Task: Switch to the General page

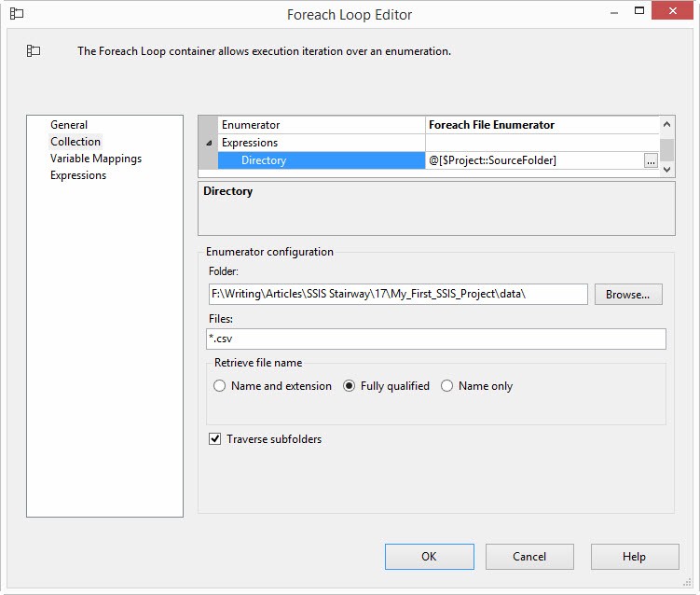Action: tap(69, 125)
